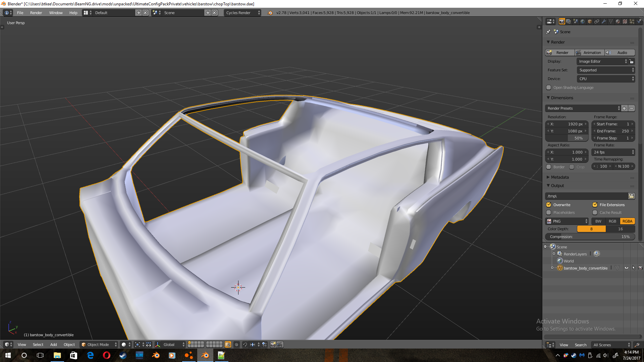
Task: Click the OpenGL render animation clapper icon
Action: point(280,345)
